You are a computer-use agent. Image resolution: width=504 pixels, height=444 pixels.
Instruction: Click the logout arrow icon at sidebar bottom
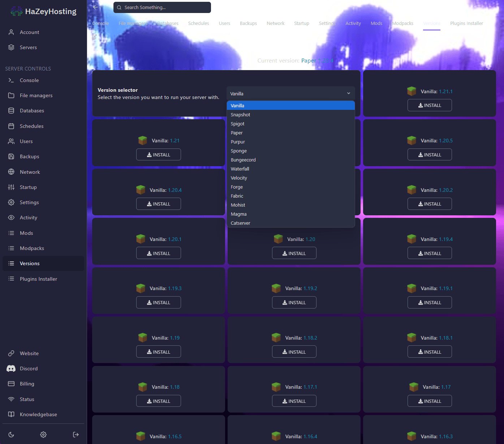(76, 435)
